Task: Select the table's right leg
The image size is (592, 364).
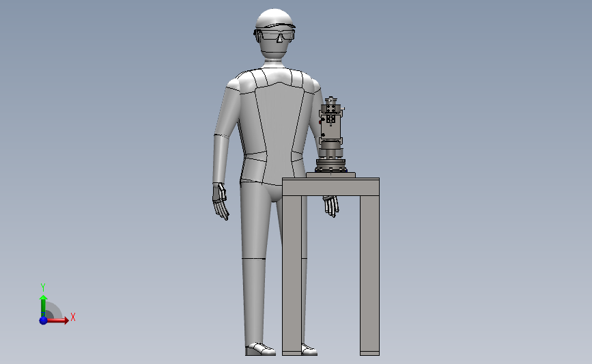Action: point(369,275)
